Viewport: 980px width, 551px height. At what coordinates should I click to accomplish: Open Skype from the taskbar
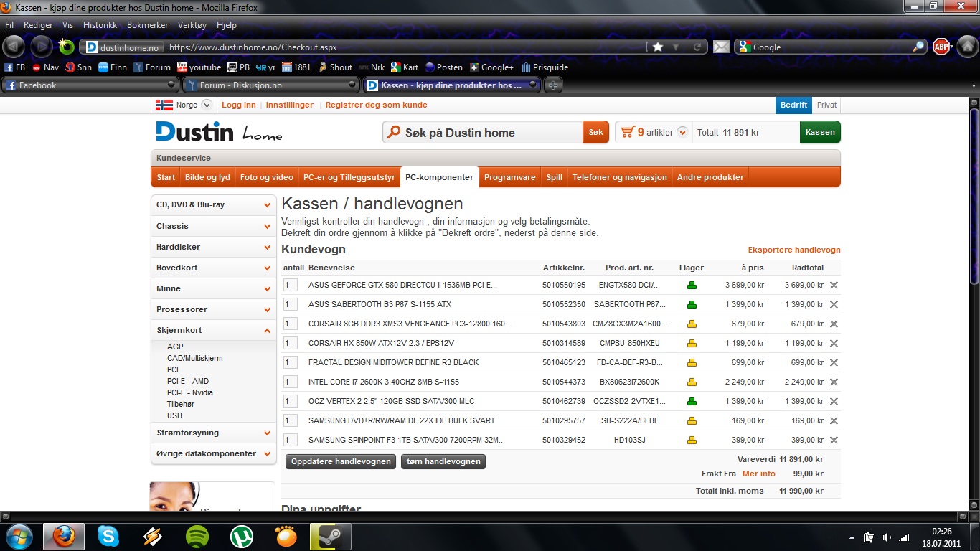(x=108, y=536)
